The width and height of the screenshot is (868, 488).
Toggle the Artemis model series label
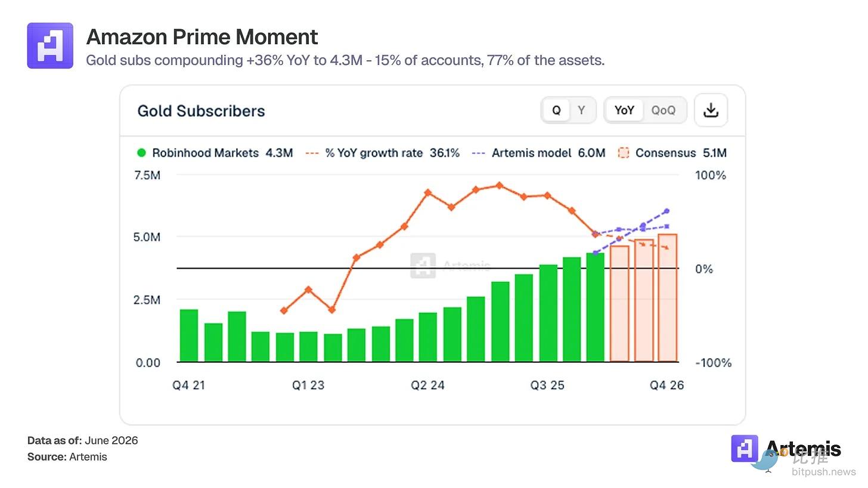532,153
